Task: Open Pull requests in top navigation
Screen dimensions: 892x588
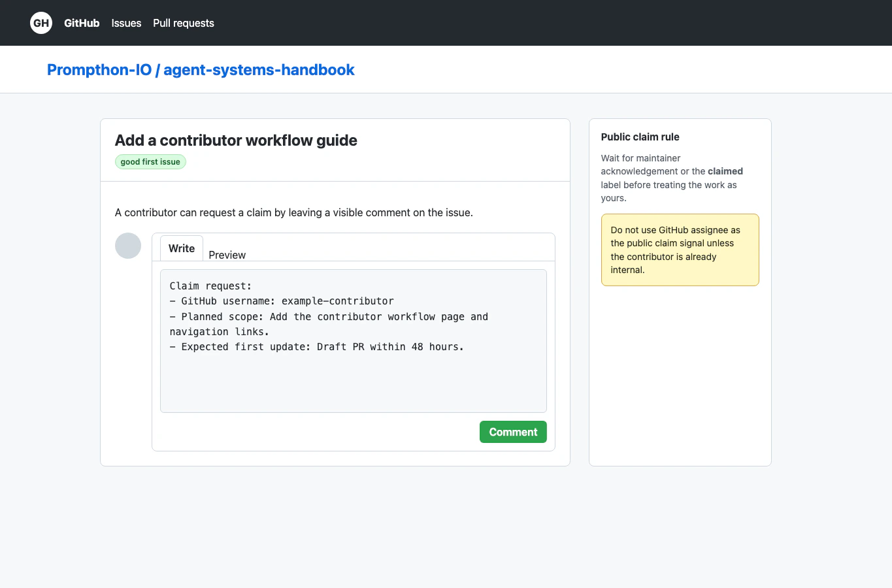Action: coord(184,23)
